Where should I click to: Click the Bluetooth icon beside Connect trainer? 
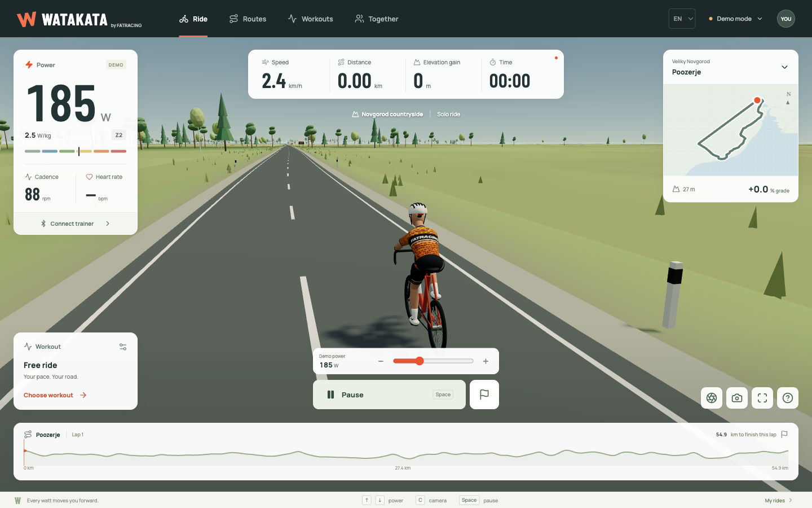point(43,224)
